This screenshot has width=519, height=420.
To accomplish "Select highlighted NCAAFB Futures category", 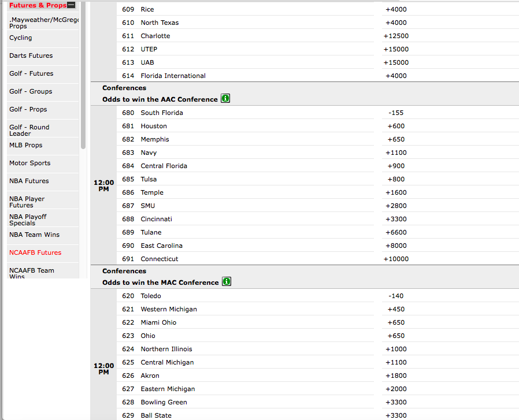I will point(43,252).
